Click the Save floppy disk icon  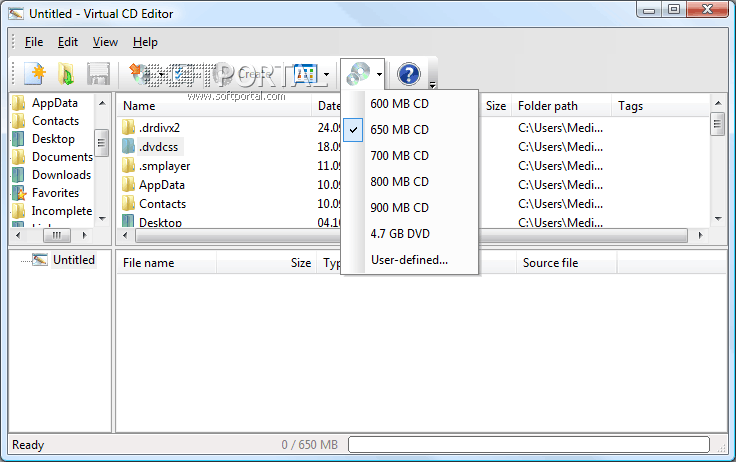(97, 74)
